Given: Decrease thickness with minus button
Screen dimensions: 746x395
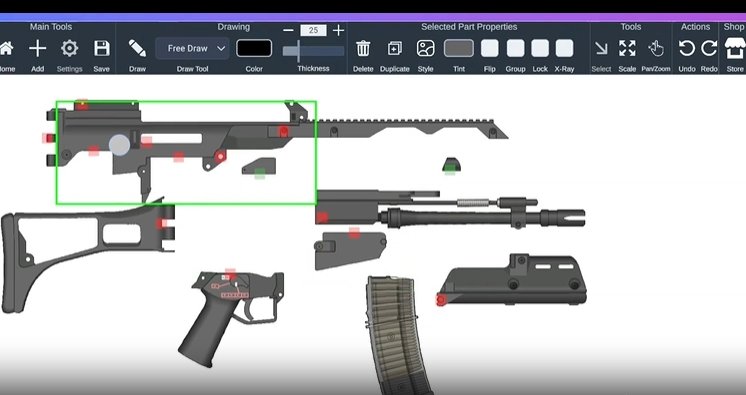Looking at the screenshot, I should click(288, 30).
